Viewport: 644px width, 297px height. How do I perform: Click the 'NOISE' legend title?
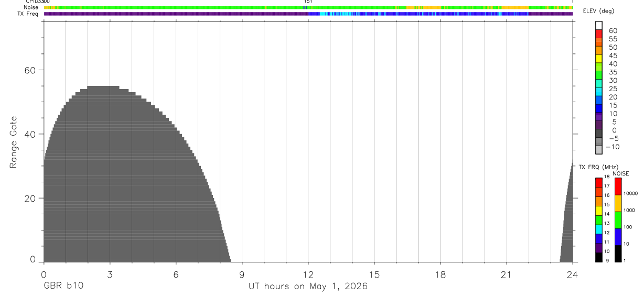[621, 174]
